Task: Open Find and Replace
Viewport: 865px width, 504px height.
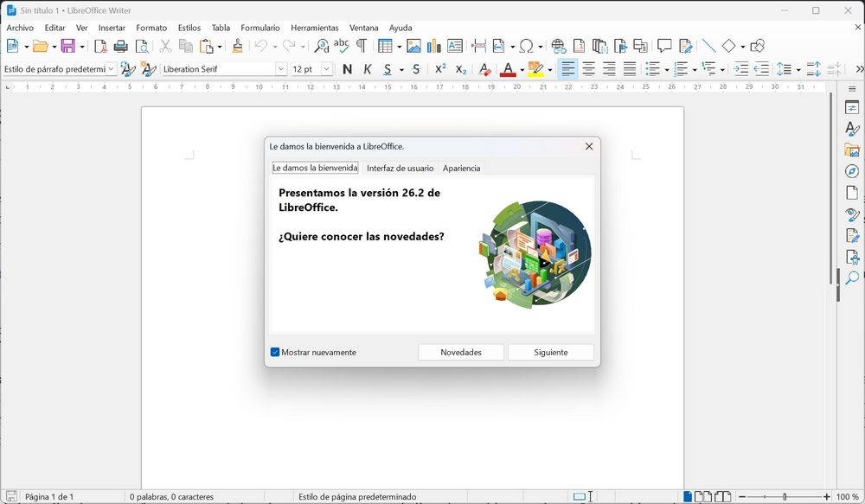Action: (323, 46)
